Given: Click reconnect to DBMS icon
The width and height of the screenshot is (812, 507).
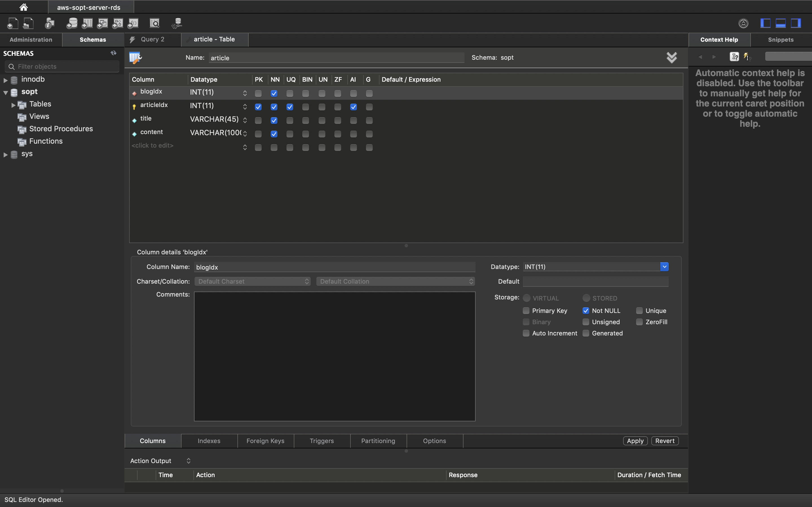Looking at the screenshot, I should (x=177, y=23).
